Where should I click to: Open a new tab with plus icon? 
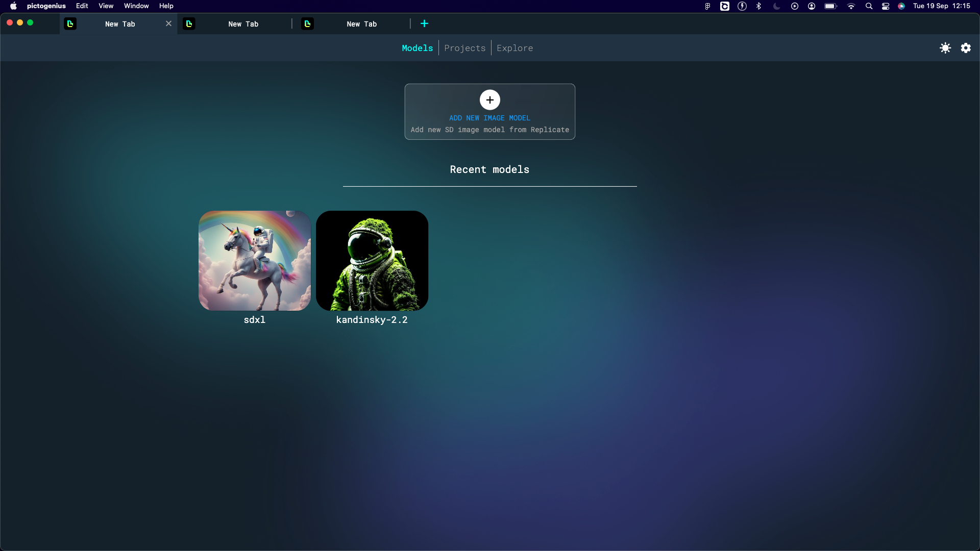pos(424,23)
